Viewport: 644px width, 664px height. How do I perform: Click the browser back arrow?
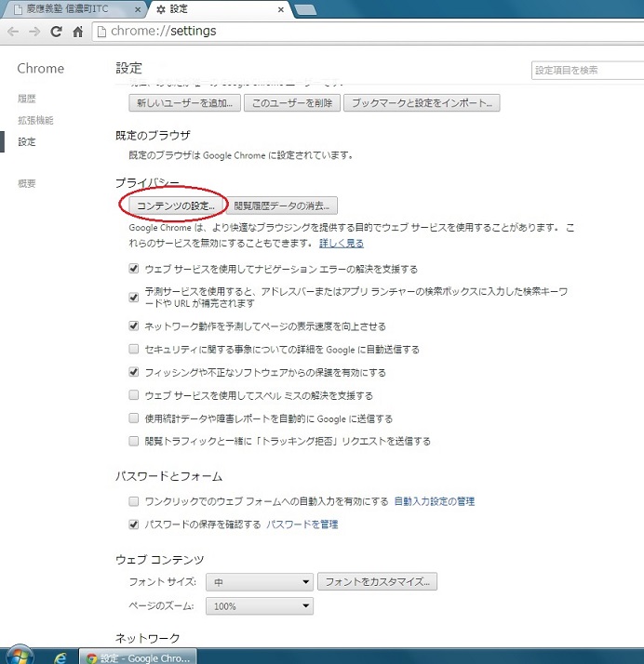[13, 32]
